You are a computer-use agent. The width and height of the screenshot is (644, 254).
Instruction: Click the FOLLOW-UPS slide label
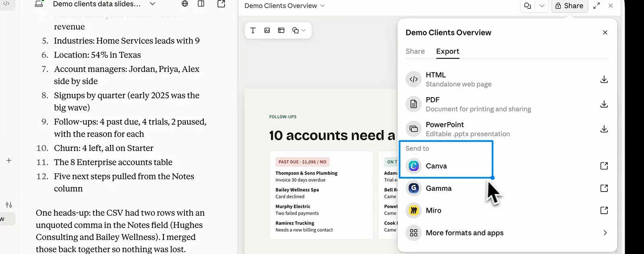283,117
